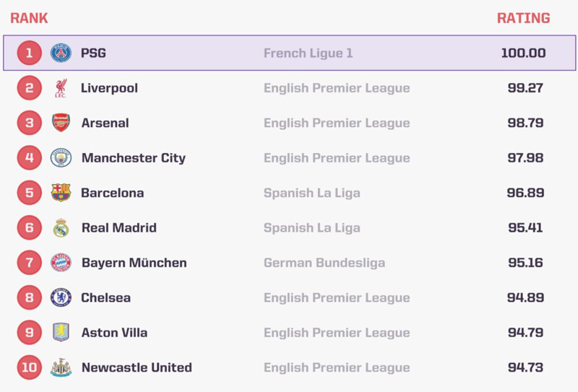This screenshot has width=578, height=392.
Task: Click the Newcastle United crest
Action: [61, 367]
